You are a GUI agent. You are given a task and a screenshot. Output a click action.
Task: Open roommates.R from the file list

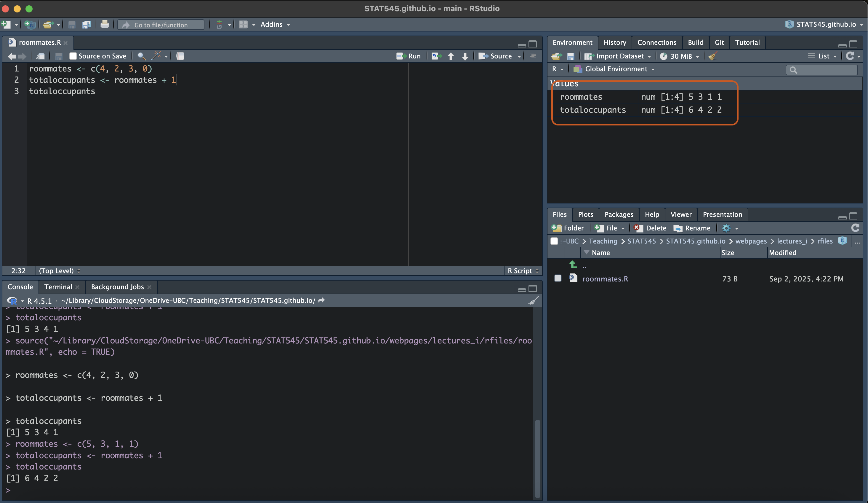(x=605, y=278)
